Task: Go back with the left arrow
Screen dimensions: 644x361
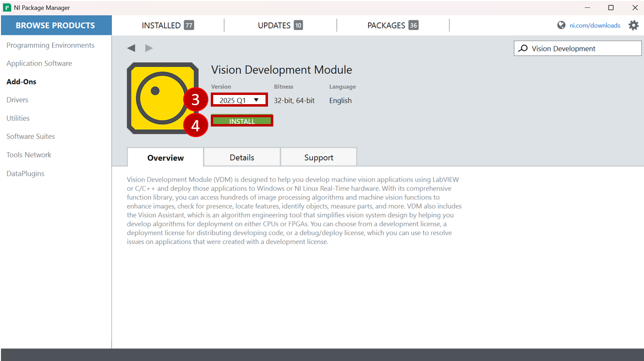Action: point(131,48)
